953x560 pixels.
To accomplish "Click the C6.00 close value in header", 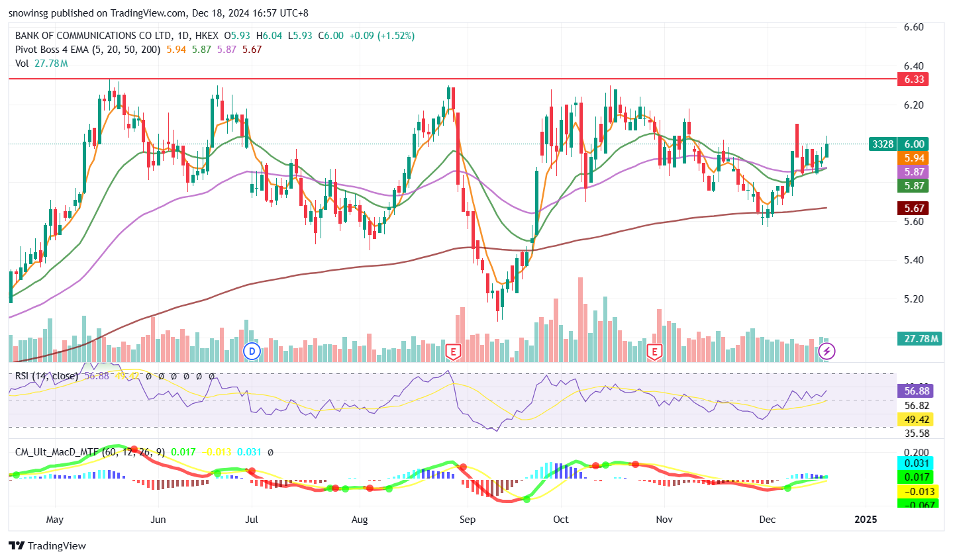I will click(331, 36).
